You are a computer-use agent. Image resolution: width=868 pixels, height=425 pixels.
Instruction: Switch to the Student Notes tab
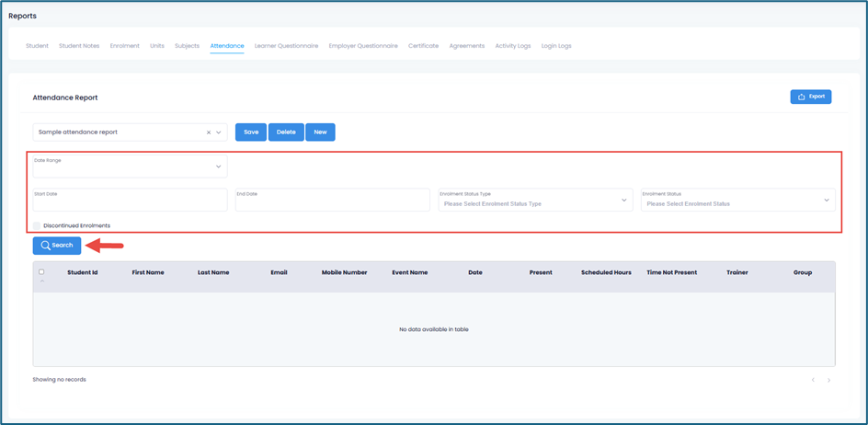pos(79,46)
